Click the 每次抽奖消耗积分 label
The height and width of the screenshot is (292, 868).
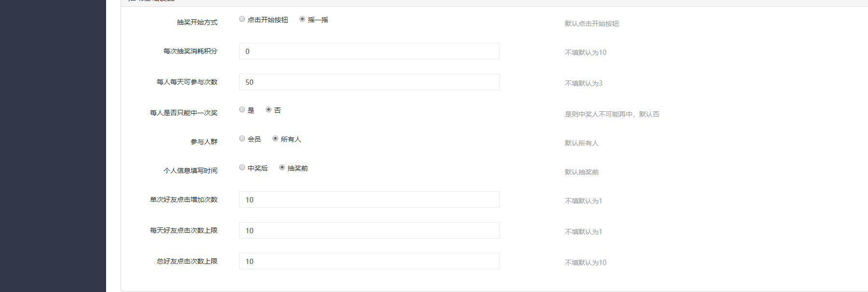click(190, 51)
